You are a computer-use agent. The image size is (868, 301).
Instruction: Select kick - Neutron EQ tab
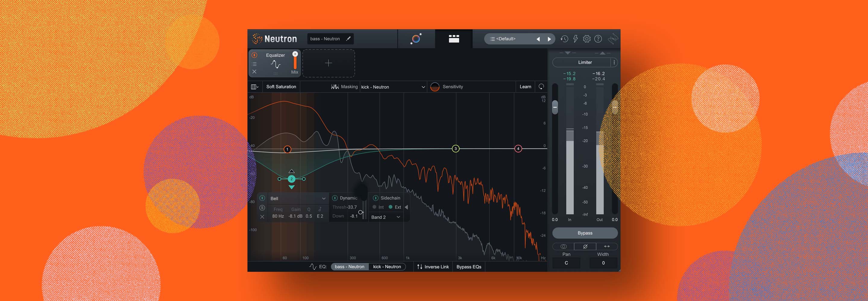tap(387, 267)
